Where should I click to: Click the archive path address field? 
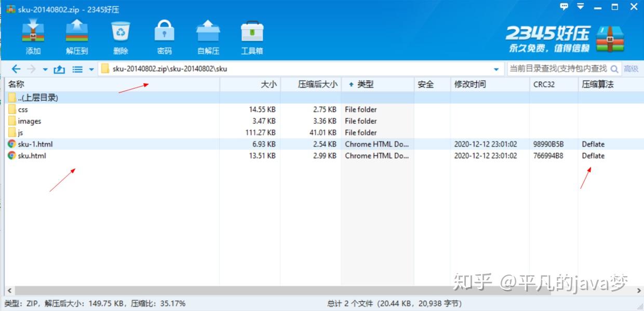301,69
